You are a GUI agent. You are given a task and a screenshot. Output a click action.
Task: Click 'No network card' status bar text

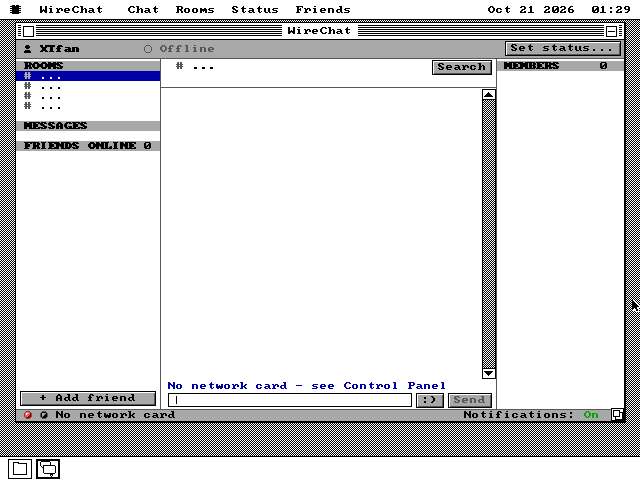click(115, 415)
